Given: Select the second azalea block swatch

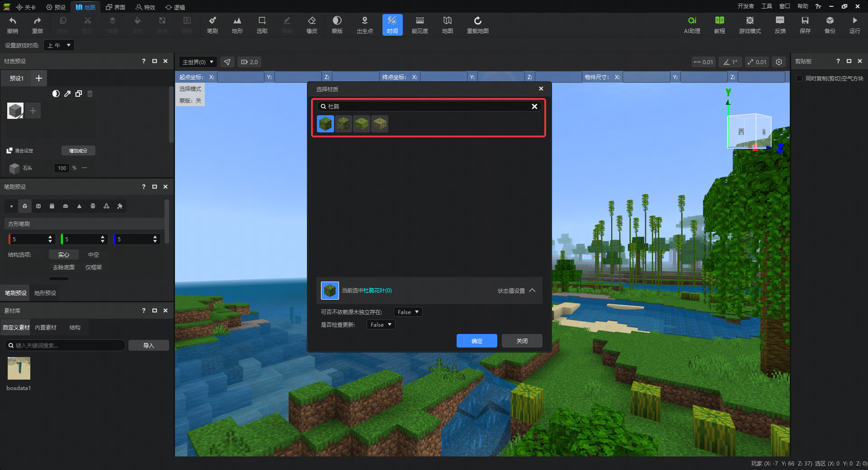Looking at the screenshot, I should pyautogui.click(x=344, y=123).
